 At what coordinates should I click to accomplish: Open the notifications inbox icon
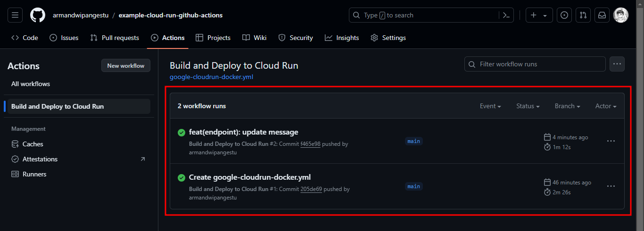(602, 15)
